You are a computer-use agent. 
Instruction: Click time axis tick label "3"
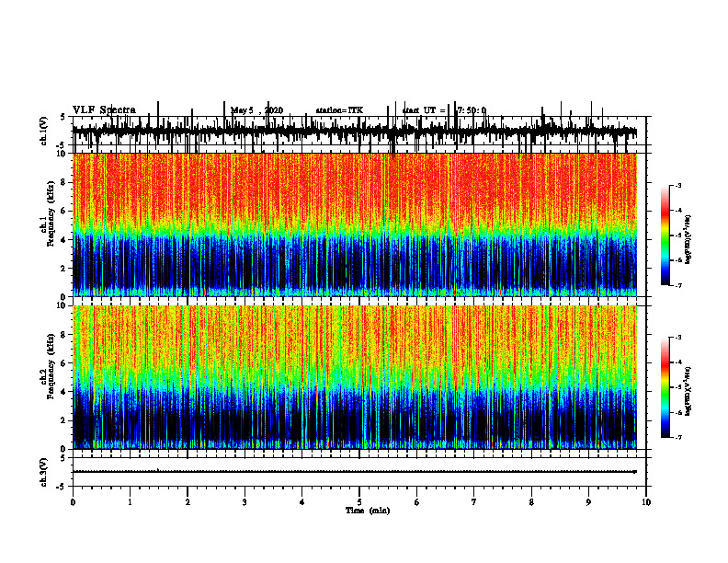point(245,502)
